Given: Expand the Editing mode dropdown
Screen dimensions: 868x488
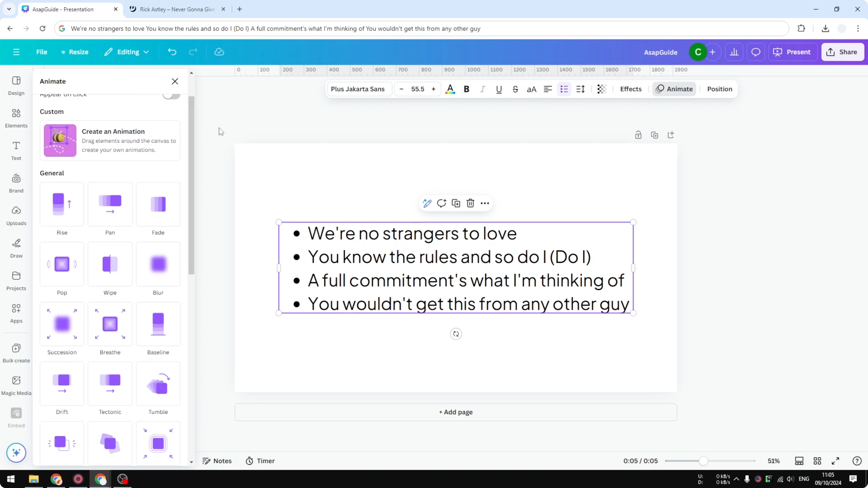Looking at the screenshot, I should 126,52.
